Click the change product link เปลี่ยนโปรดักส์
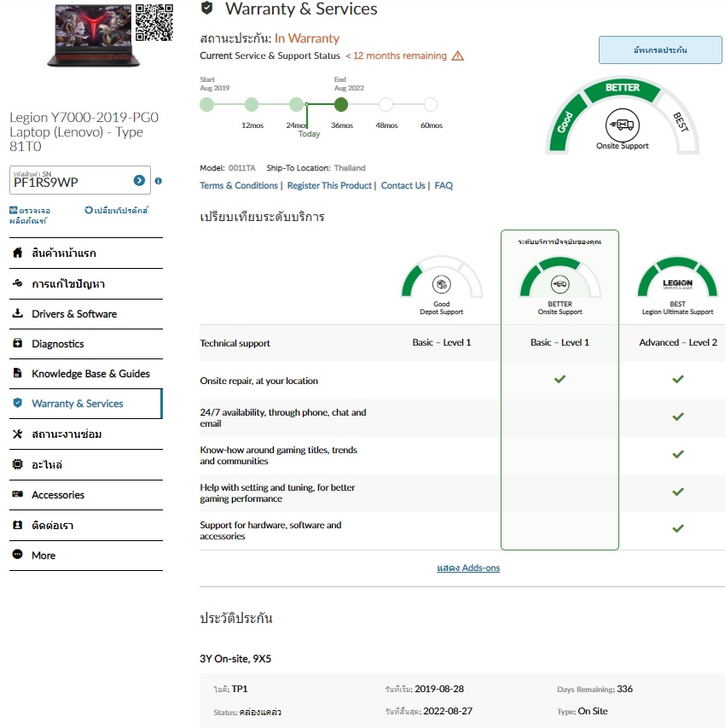Viewport: 725px width, 728px height. (116, 210)
